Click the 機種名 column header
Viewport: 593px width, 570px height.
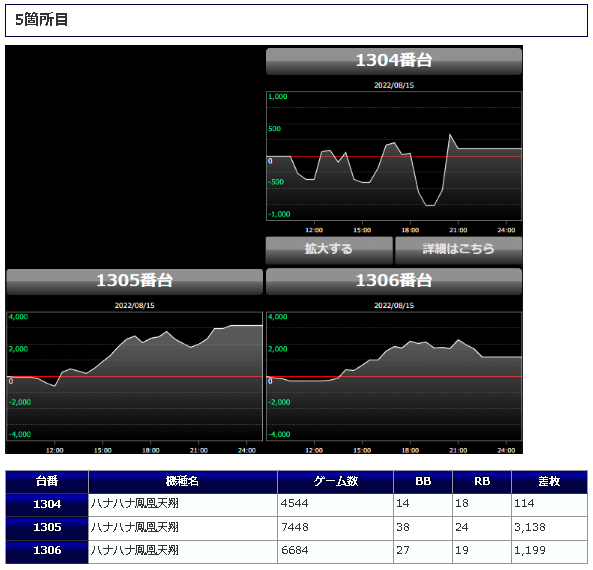tap(183, 482)
